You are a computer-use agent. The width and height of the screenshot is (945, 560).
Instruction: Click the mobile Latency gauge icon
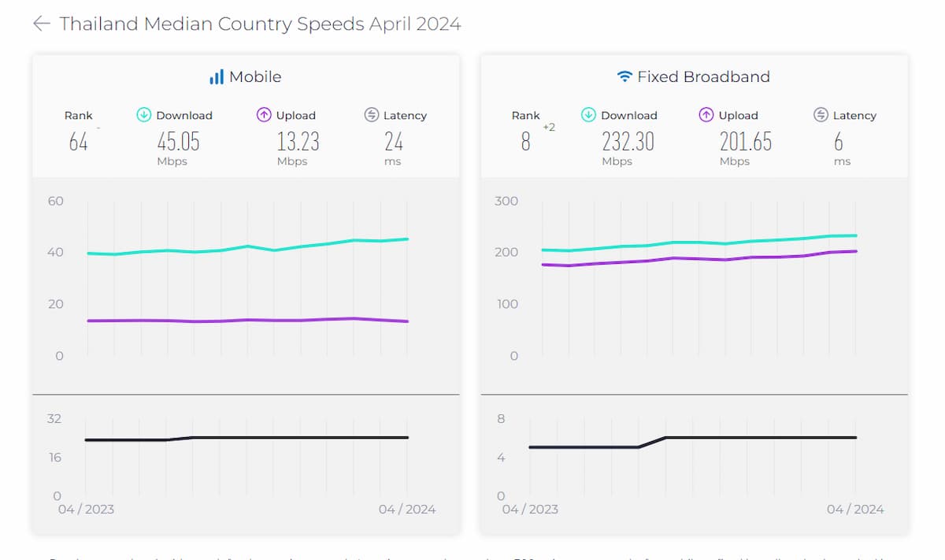coord(370,115)
